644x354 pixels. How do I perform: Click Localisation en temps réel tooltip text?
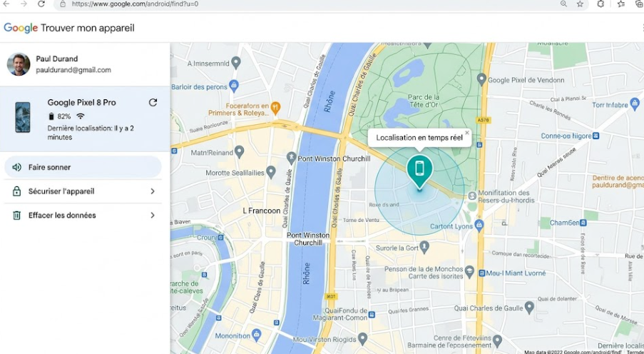point(419,138)
